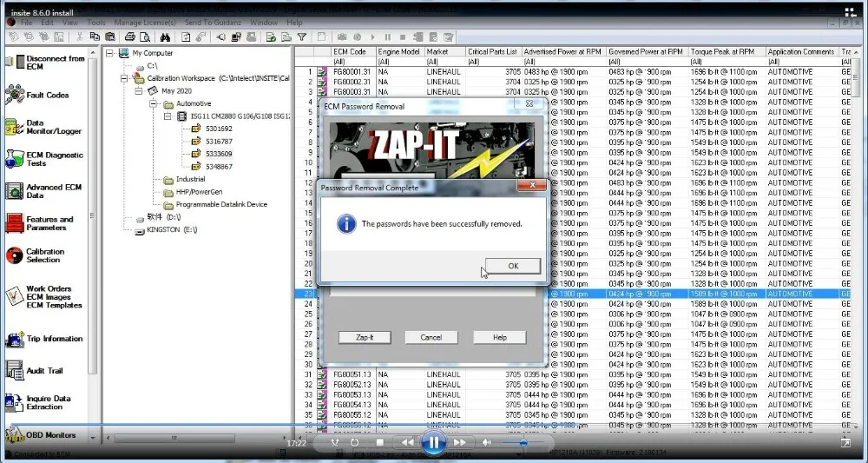
Task: Click the Print Preview toolbar icon
Action: click(x=144, y=37)
